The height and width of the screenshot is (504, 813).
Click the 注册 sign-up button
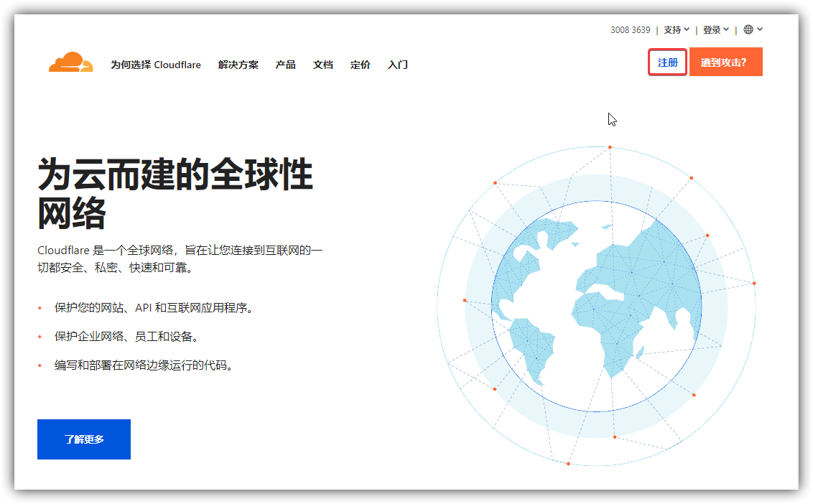pos(667,62)
